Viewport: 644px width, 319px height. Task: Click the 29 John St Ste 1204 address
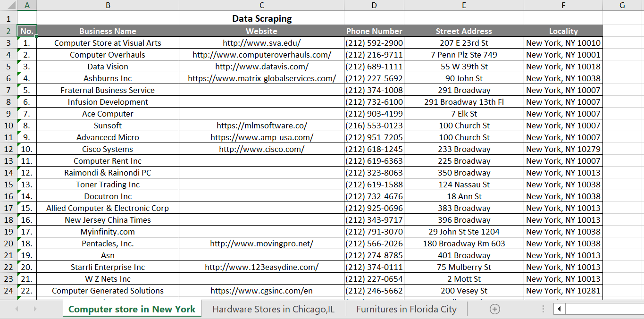(x=464, y=232)
